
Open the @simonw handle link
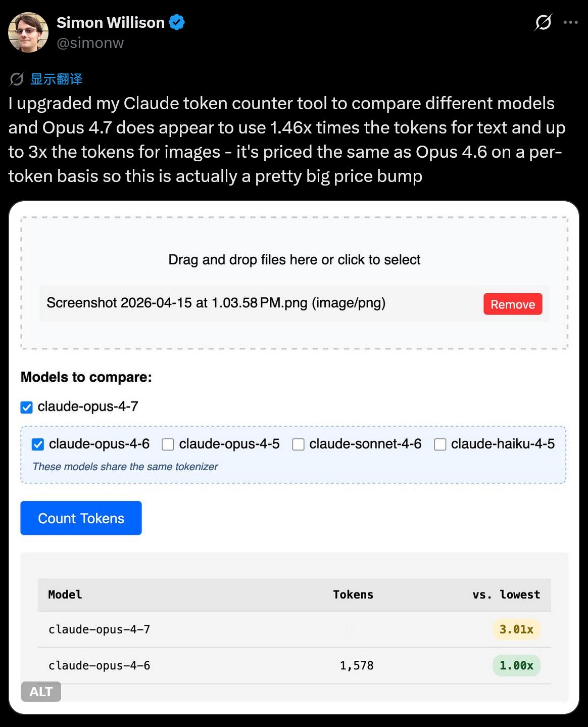[x=90, y=43]
